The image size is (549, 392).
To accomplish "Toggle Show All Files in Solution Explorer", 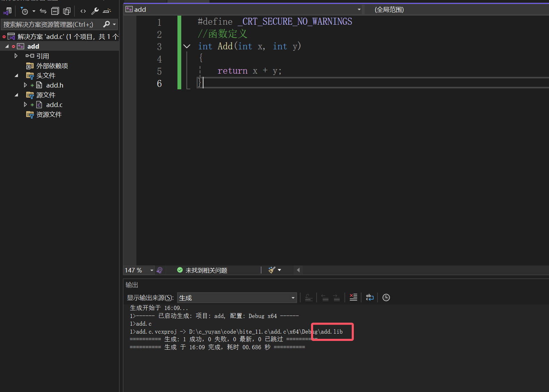I will 67,11.
